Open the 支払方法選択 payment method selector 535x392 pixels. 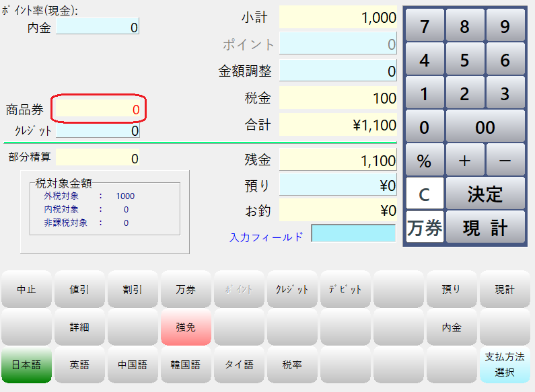pyautogui.click(x=505, y=364)
